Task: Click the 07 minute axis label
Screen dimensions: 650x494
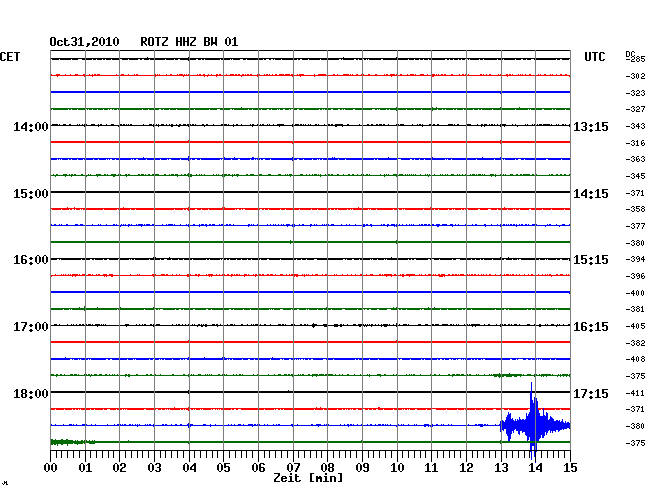Action: [x=293, y=468]
